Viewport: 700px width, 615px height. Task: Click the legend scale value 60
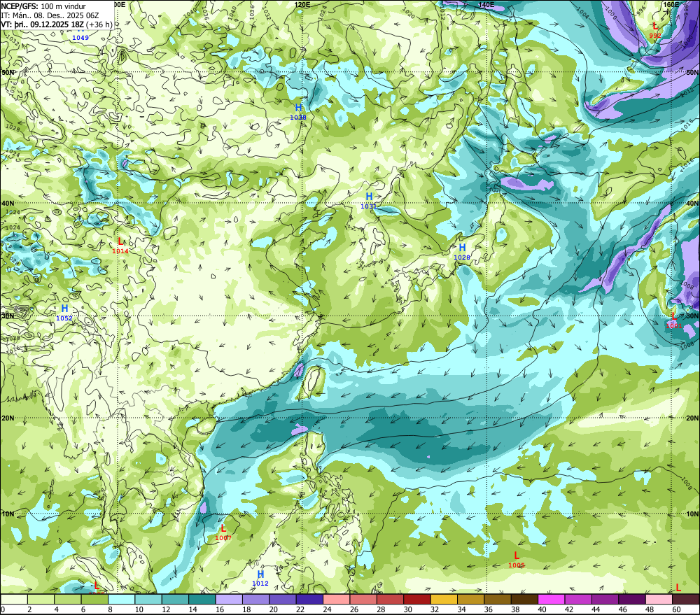click(676, 609)
